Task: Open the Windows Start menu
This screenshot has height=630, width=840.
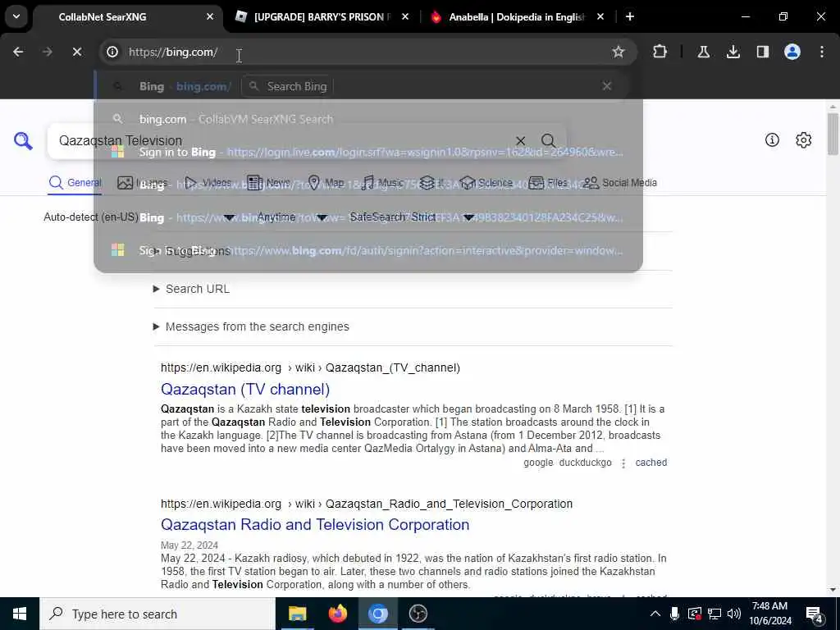Action: tap(20, 614)
